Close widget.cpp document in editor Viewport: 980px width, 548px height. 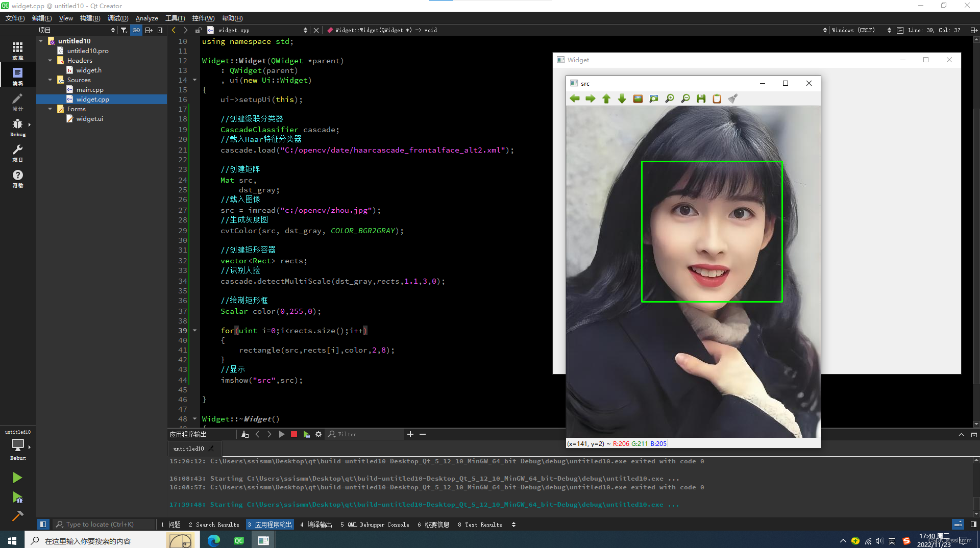[x=316, y=30]
